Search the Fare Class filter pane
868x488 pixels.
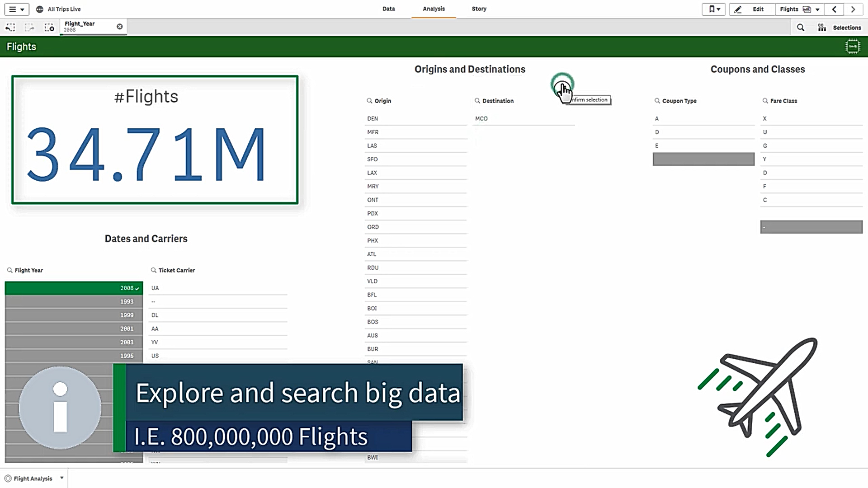(765, 101)
